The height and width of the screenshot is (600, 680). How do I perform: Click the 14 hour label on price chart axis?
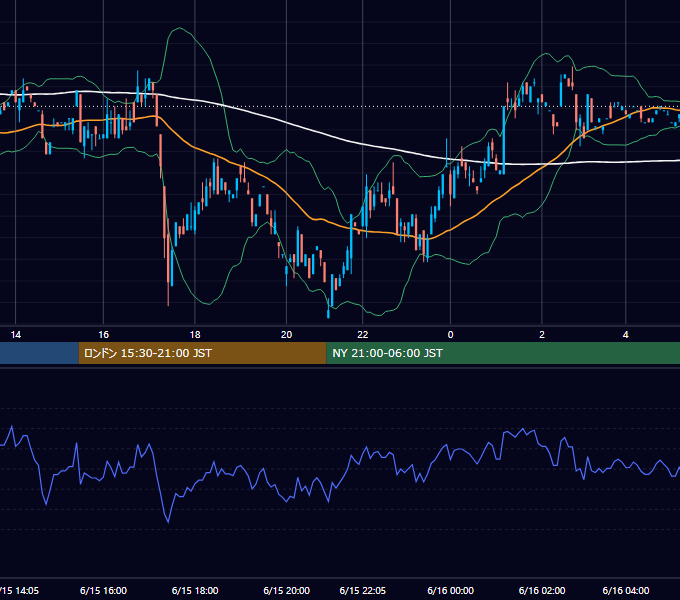[x=16, y=335]
